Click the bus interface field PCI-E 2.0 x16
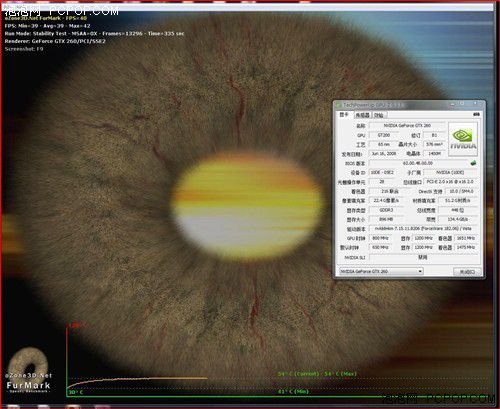The height and width of the screenshot is (409, 500). pos(450,182)
